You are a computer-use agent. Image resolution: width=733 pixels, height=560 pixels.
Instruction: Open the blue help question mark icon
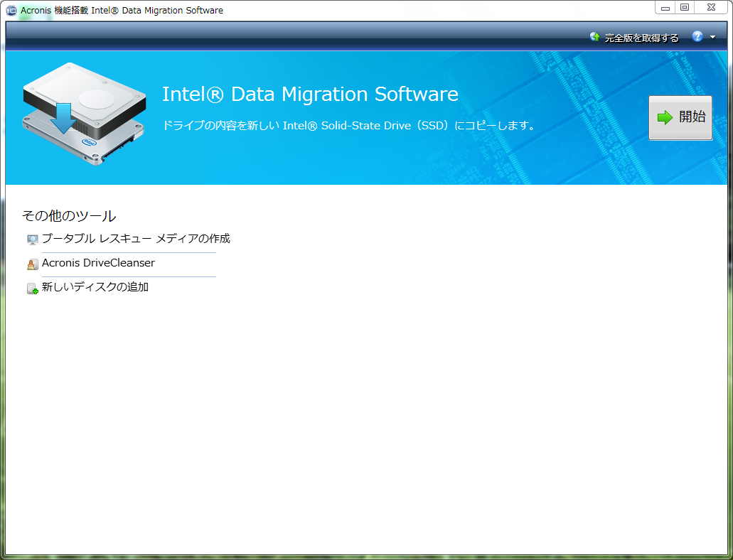[697, 36]
